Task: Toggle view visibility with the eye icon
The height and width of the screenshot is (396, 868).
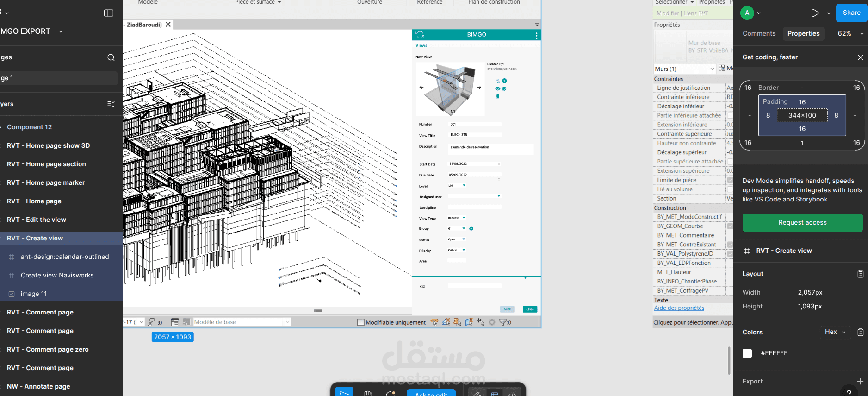Action: tap(498, 88)
